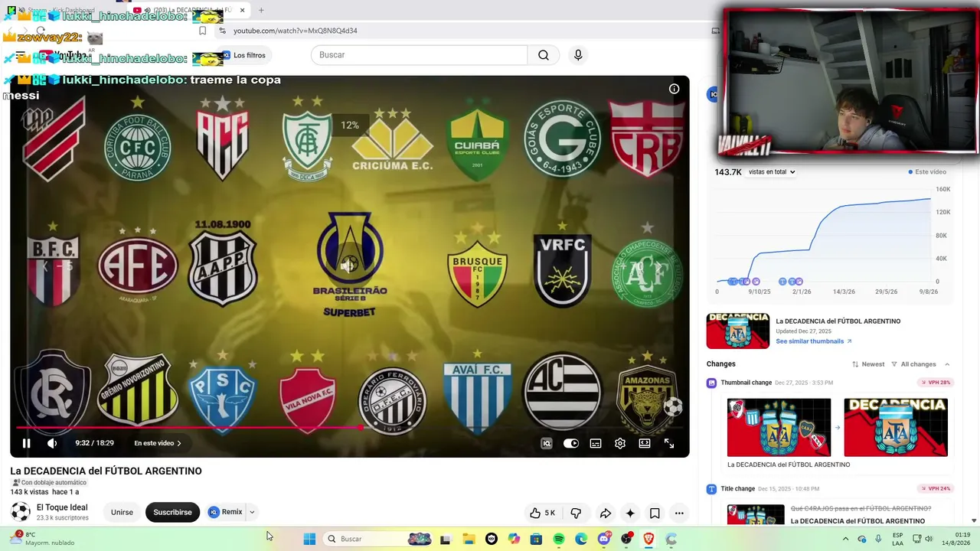
Task: Start voice search with microphone icon
Action: coord(578,55)
